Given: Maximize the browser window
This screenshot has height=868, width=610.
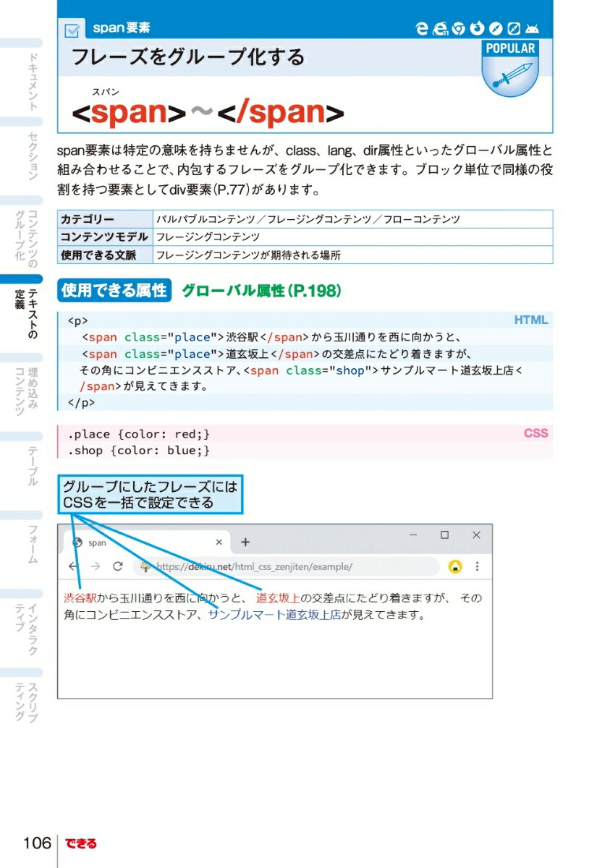Looking at the screenshot, I should pos(444,535).
